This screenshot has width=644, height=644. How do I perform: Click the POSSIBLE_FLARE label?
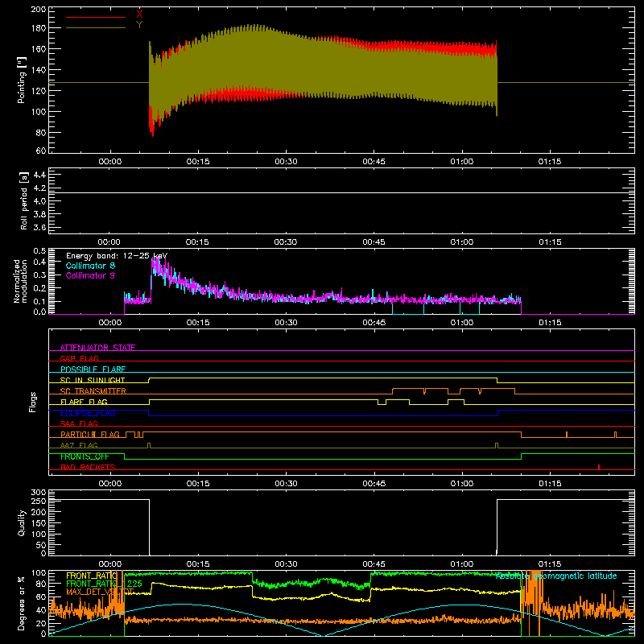click(93, 369)
